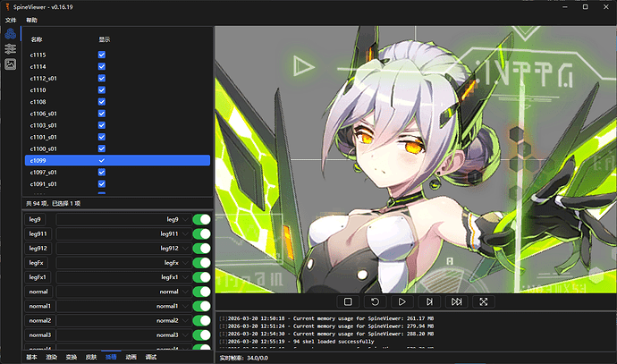
Task: Turn off the legFx slot switch
Action: click(x=201, y=263)
